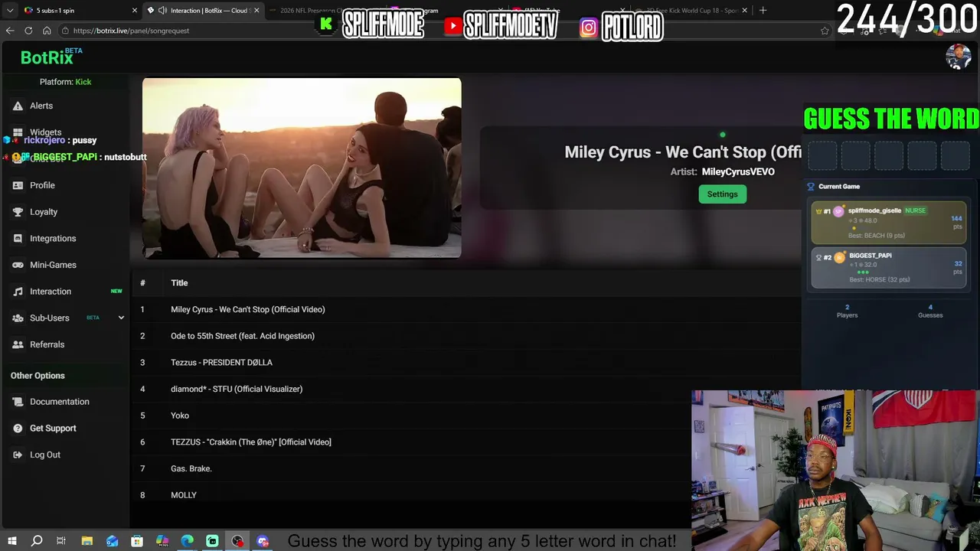Open Profile via its ID card icon
Viewport: 980px width, 551px height.
click(18, 185)
